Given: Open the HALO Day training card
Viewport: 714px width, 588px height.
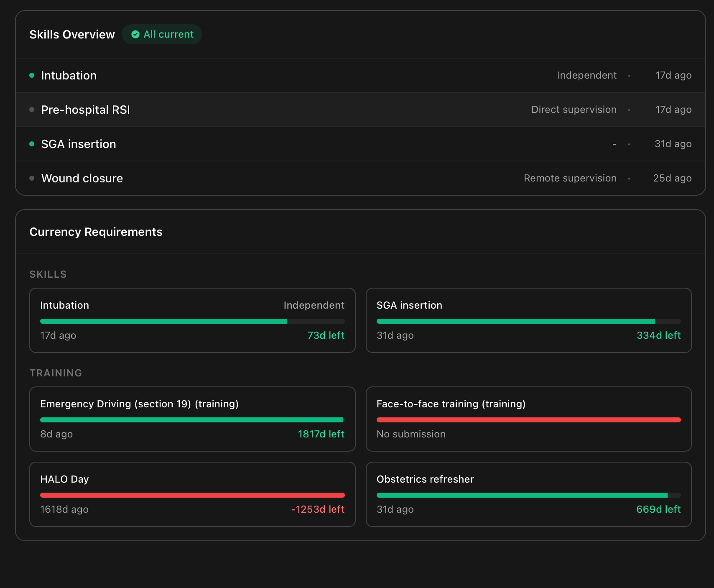Looking at the screenshot, I should 192,494.
